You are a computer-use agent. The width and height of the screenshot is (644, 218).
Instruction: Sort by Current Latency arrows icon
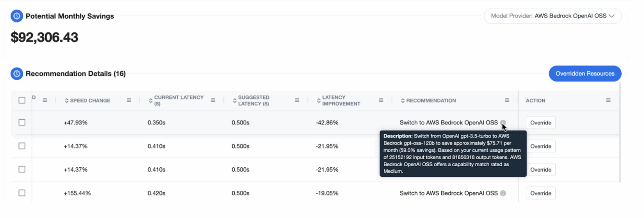coord(151,101)
